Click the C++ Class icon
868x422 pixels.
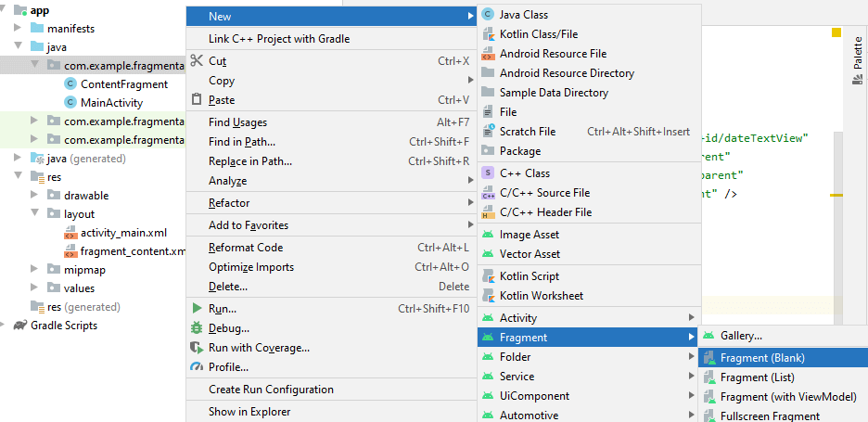pos(488,173)
